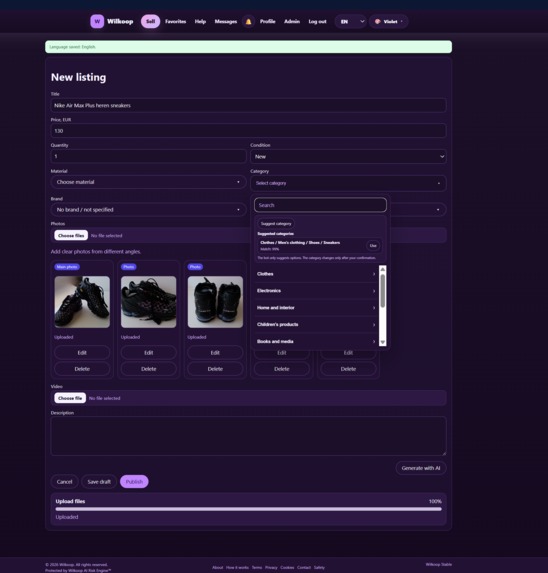Screen dimensions: 548x573
Task: Click the palette icon in the Violet theme selector
Action: (x=377, y=22)
